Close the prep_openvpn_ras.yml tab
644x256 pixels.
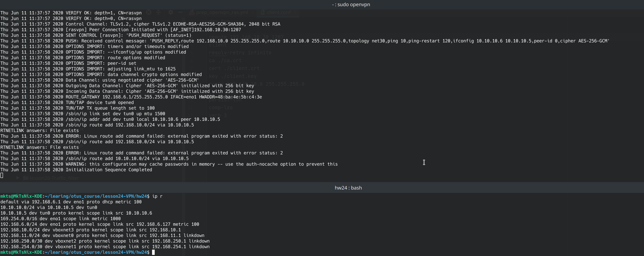tap(253, 13)
